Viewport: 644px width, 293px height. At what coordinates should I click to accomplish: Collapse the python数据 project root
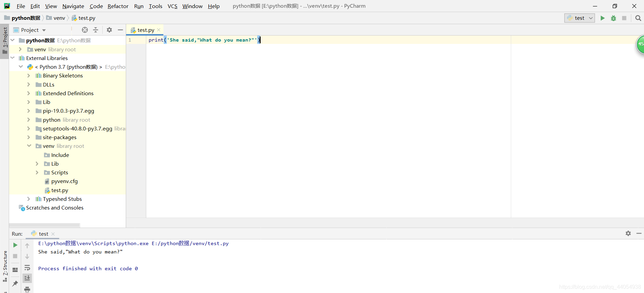(x=12, y=40)
